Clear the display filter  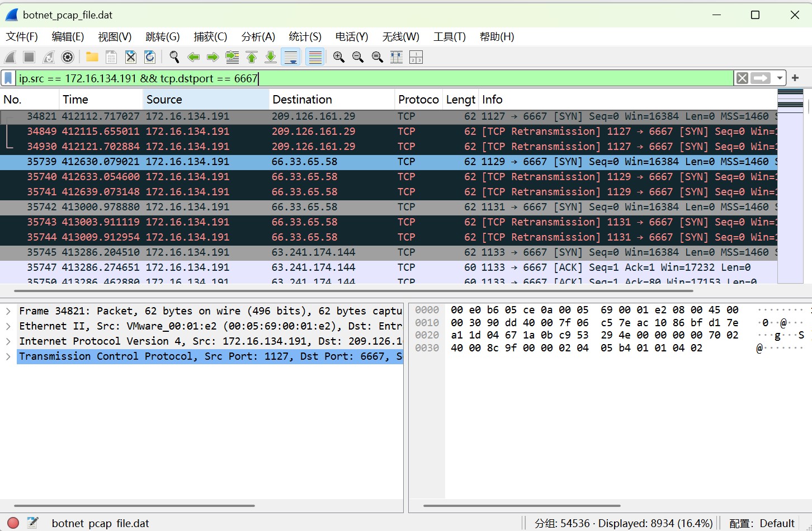[x=742, y=78]
